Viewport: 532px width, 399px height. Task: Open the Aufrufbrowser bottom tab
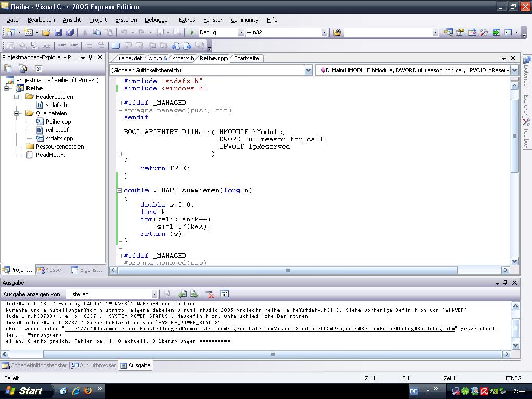click(94, 365)
